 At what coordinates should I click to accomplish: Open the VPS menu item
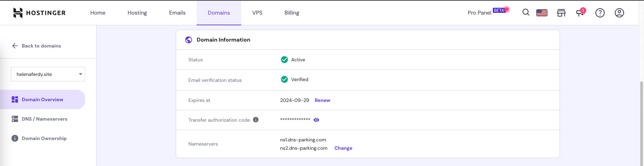(257, 13)
